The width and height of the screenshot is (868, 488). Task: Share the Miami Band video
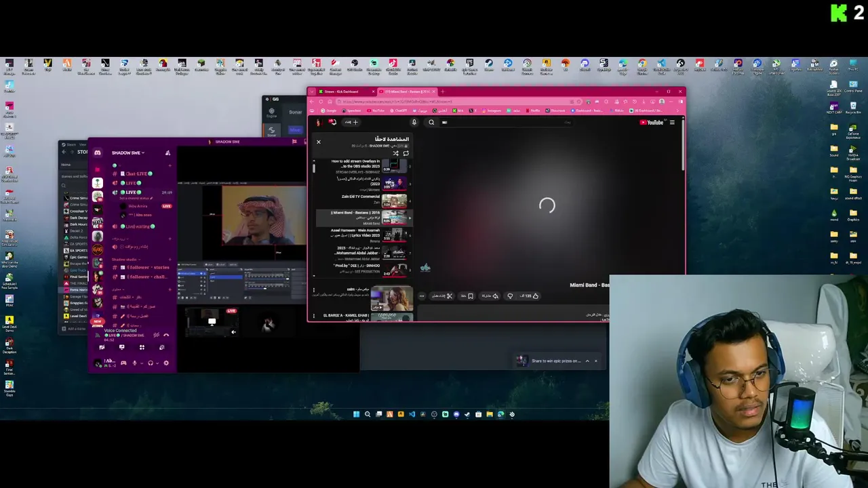coord(490,296)
